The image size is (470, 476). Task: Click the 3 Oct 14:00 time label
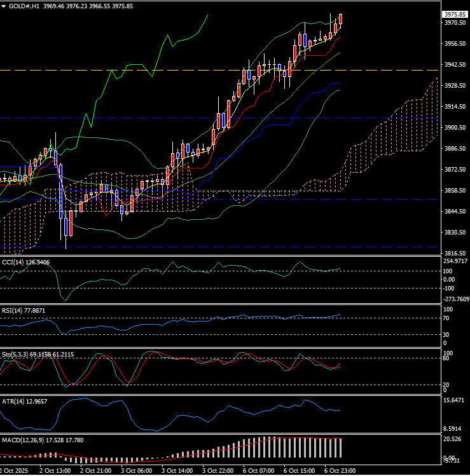(178, 471)
